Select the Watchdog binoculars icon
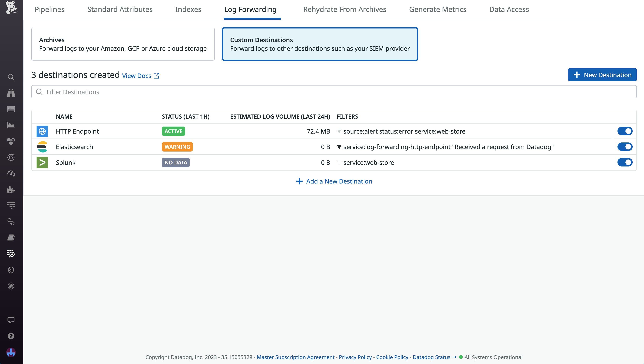 click(11, 93)
